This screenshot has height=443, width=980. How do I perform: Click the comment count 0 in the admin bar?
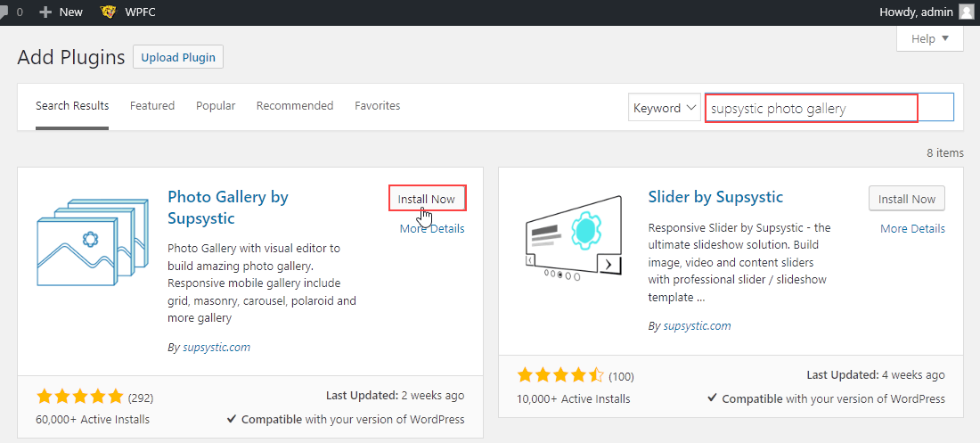pos(20,12)
